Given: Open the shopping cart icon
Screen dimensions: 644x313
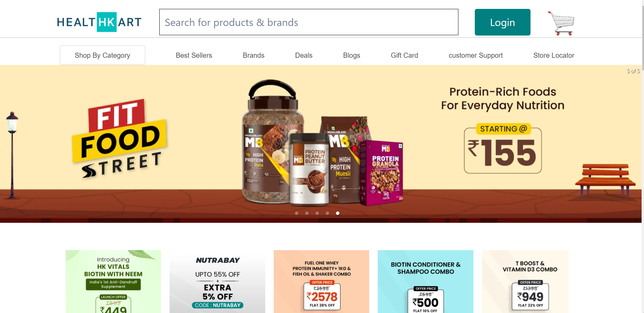Looking at the screenshot, I should pos(561,23).
